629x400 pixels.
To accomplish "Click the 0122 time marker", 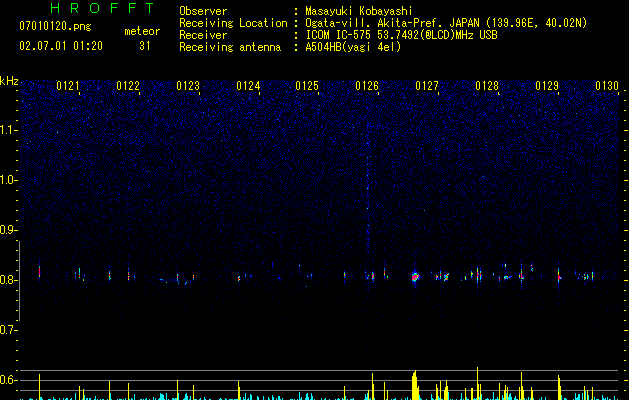I will (x=128, y=86).
